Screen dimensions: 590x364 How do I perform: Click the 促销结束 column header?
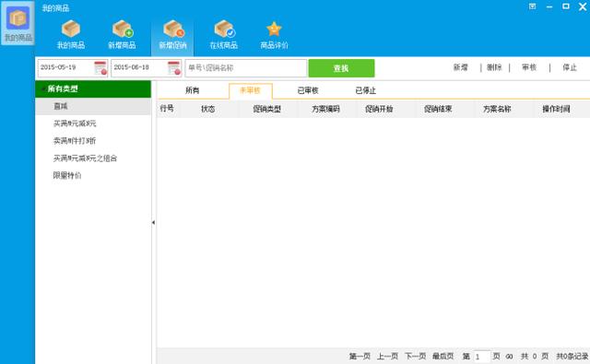coord(438,109)
